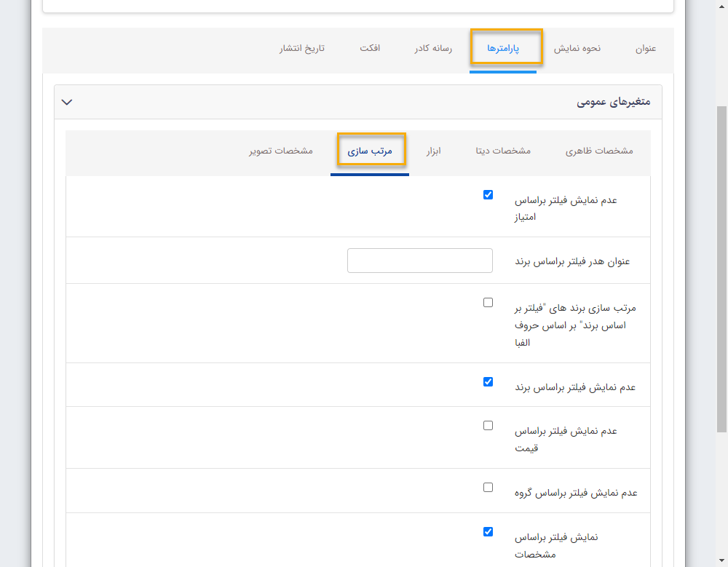The height and width of the screenshot is (567, 728).
Task: Open the نحوه نمایش tab
Action: click(577, 49)
